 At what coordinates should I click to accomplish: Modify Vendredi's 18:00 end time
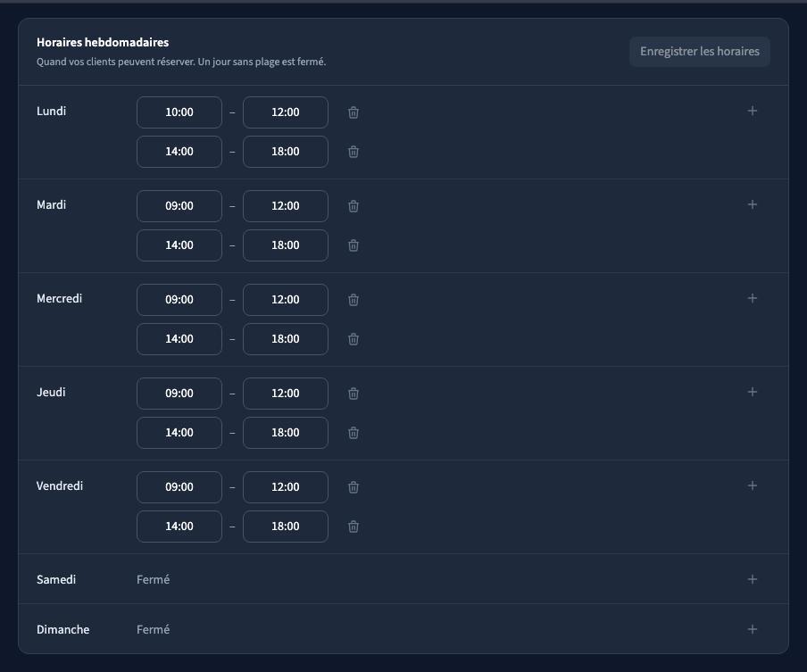click(285, 527)
